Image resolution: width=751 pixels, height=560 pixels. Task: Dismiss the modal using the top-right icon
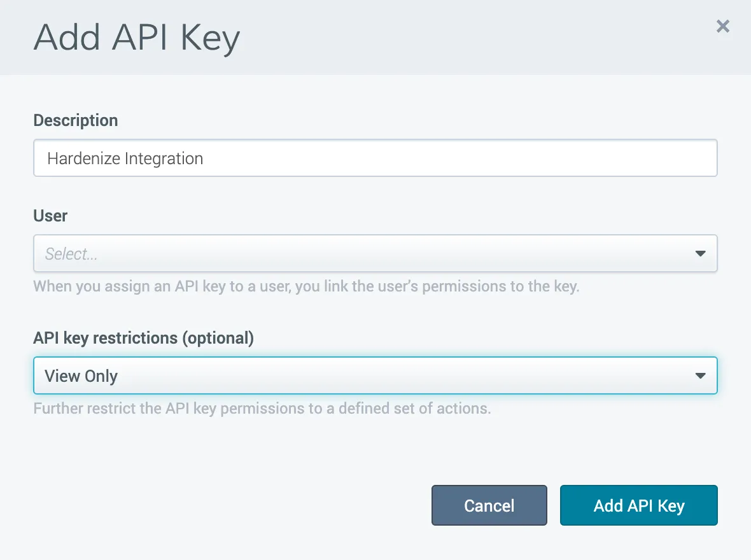pyautogui.click(x=723, y=26)
